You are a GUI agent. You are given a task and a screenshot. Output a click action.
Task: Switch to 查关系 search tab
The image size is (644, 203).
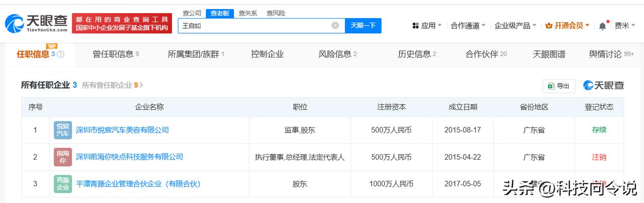point(248,13)
